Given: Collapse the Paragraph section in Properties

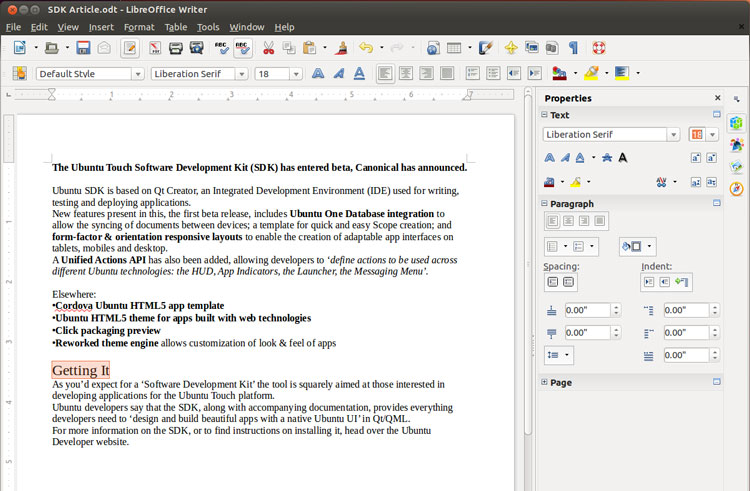Looking at the screenshot, I should 544,203.
